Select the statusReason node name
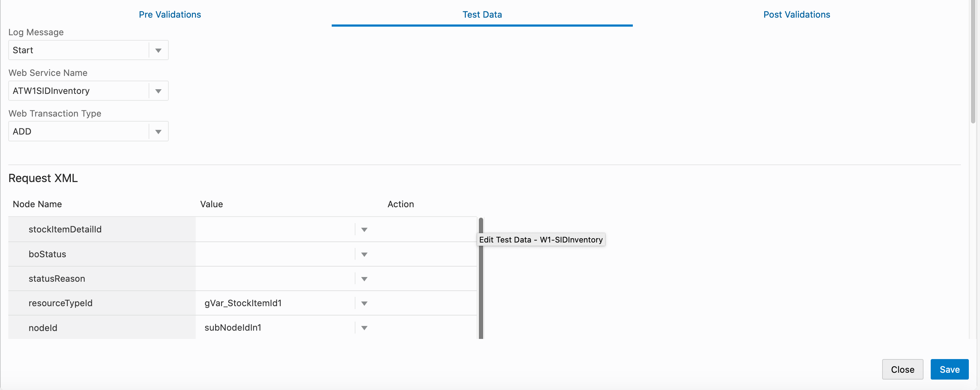Image resolution: width=980 pixels, height=390 pixels. (x=57, y=278)
